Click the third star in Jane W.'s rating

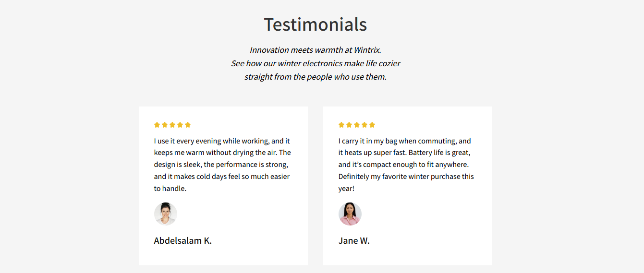point(357,125)
